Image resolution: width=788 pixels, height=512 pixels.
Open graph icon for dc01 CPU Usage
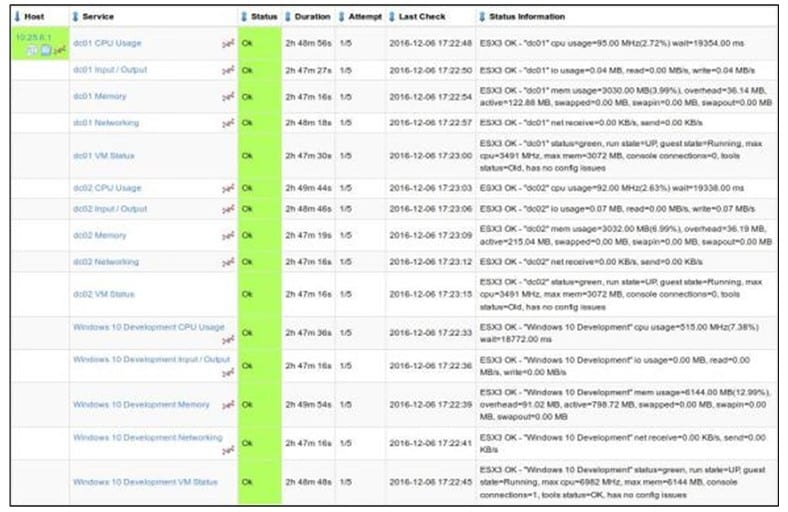click(x=228, y=44)
